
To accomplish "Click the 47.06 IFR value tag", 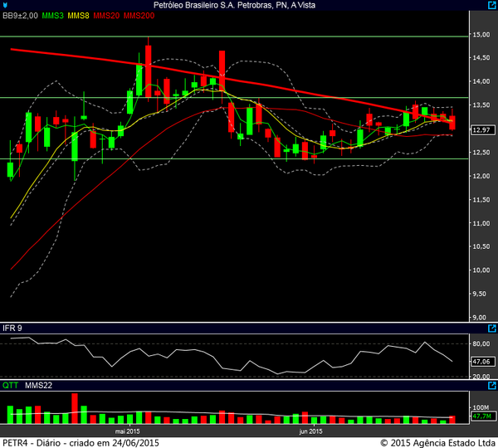I will click(481, 362).
